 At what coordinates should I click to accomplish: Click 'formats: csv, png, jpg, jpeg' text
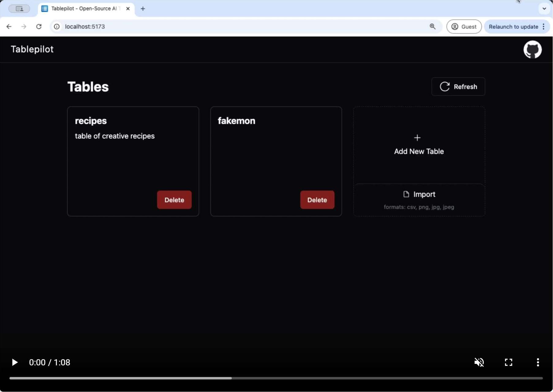(x=419, y=207)
